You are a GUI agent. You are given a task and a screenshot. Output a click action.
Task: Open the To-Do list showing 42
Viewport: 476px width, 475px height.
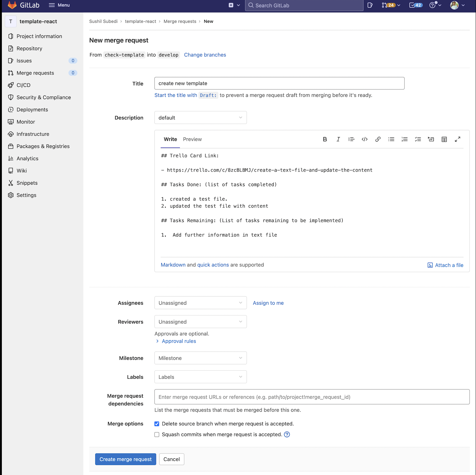click(416, 5)
